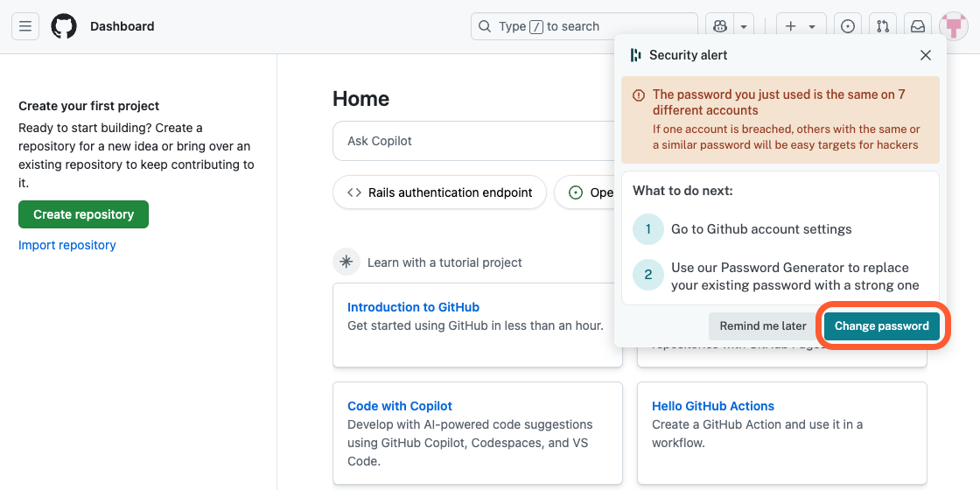Click the Home heading

(360, 99)
